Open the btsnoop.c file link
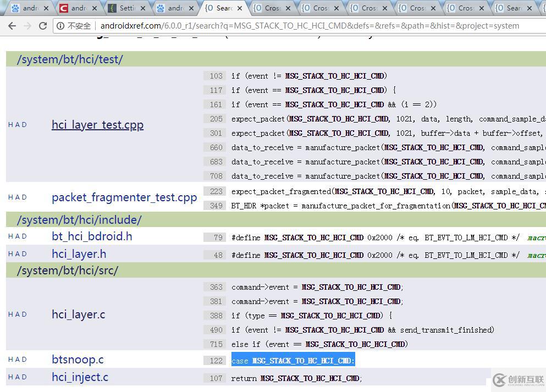This screenshot has height=392, width=546. pos(78,359)
